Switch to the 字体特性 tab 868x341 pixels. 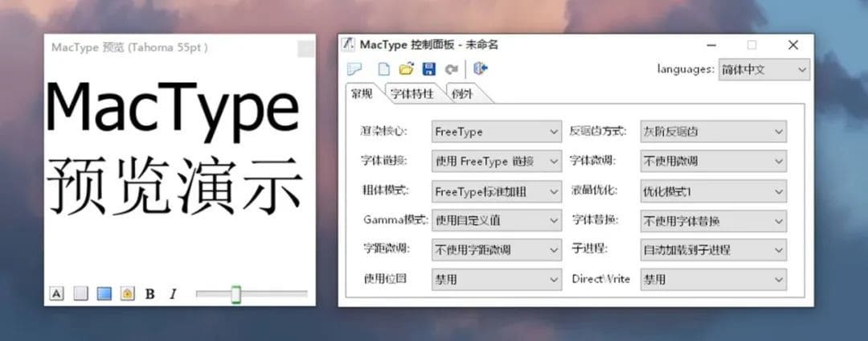click(411, 93)
